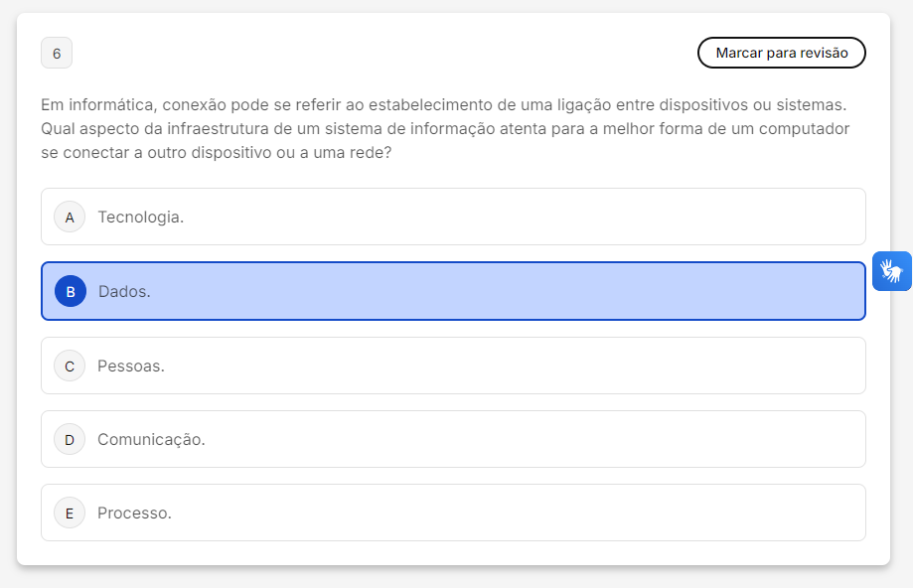Click the letter E circle icon
The width and height of the screenshot is (913, 588).
(70, 513)
